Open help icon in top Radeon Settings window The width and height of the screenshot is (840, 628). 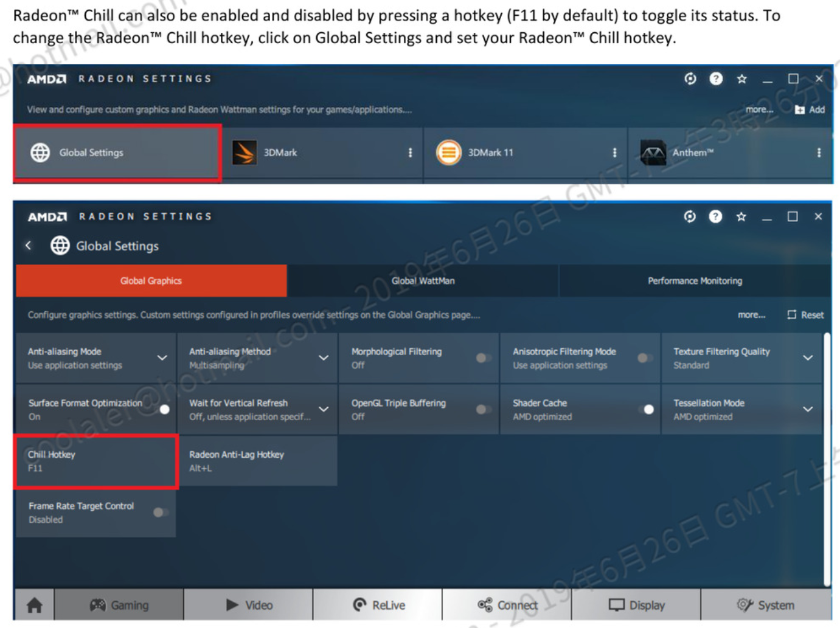(x=716, y=78)
